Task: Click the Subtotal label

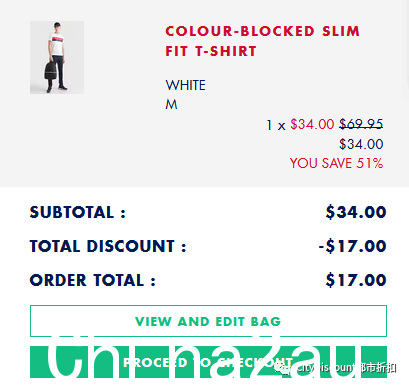Action: (78, 212)
